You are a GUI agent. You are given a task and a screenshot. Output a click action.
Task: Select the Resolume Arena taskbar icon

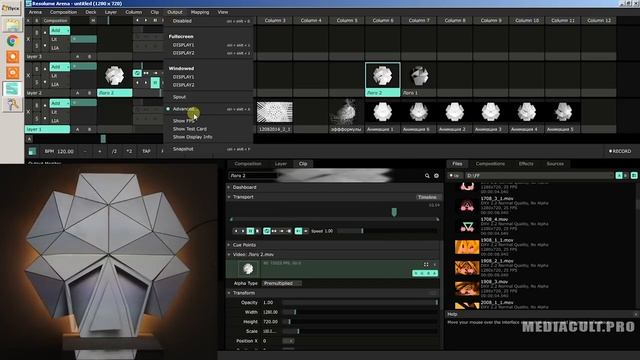point(12,89)
